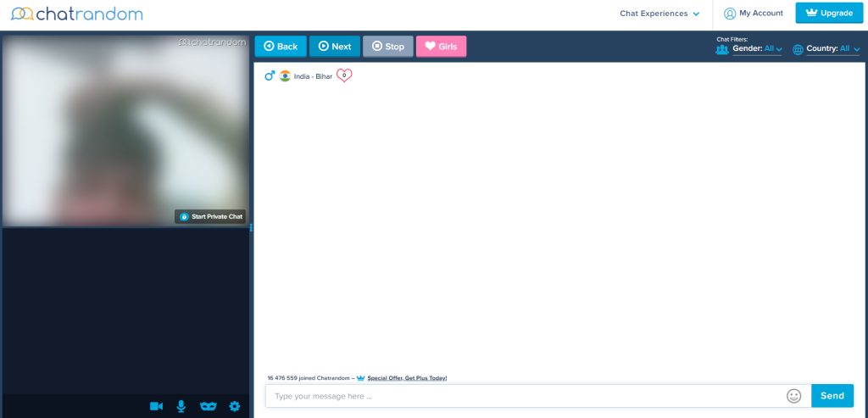Open the Gender filter dropdown
Image resolution: width=868 pixels, height=418 pixels.
(x=757, y=48)
